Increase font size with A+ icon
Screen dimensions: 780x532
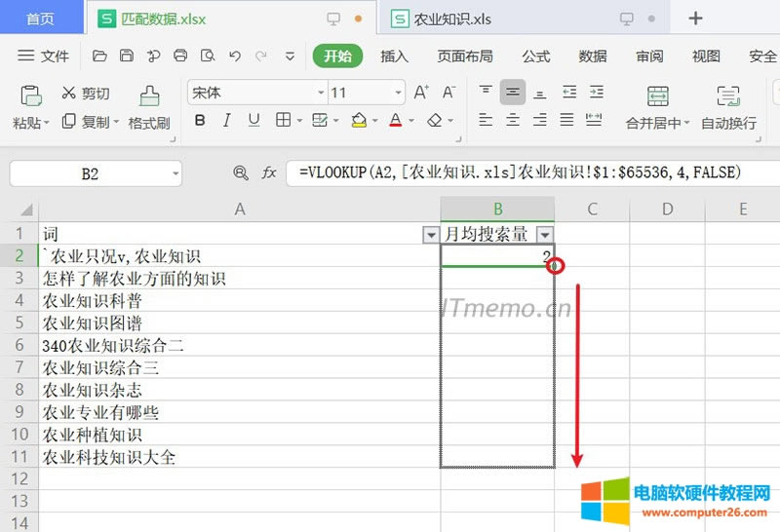tap(421, 93)
